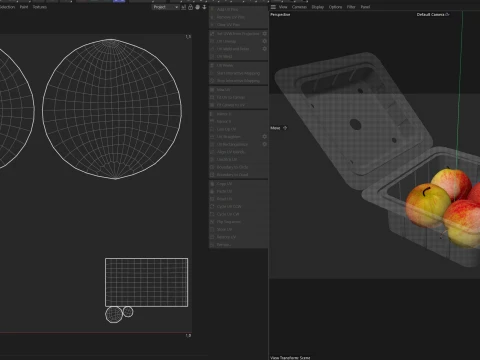Screen dimensions: 480x360
Task: Click the rectangular UV grid island
Action: [146, 282]
